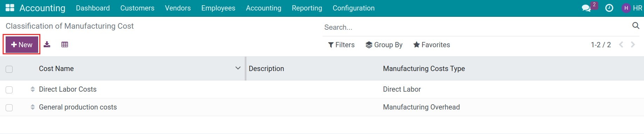Grab drag handle for Direct Labor Costs row

pos(33,89)
